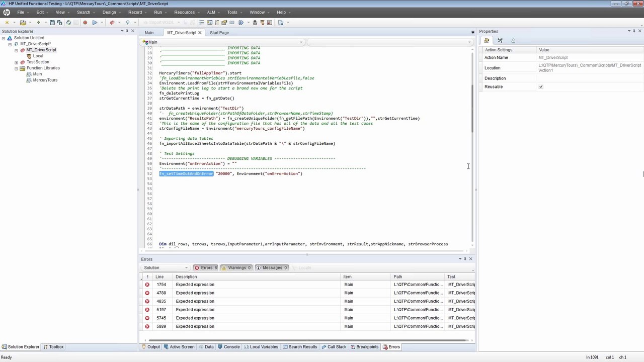Open the Design menu
The width and height of the screenshot is (644, 362).
109,12
